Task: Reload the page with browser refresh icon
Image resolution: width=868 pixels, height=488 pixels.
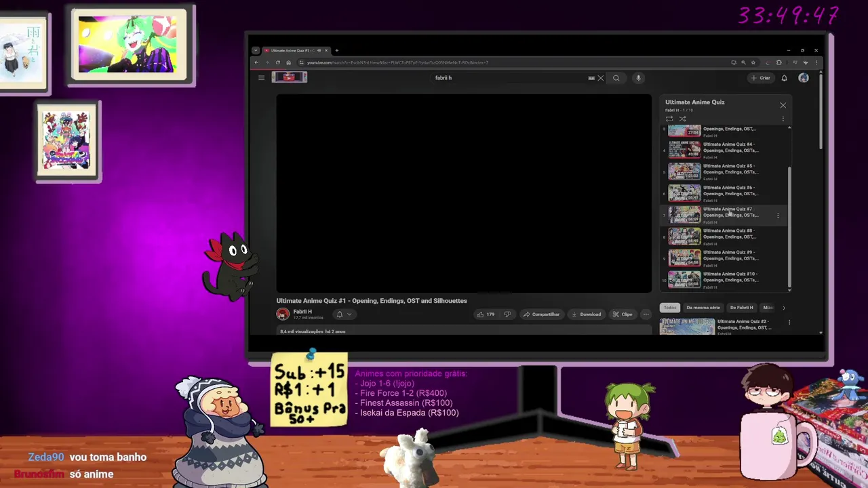Action: [x=277, y=62]
